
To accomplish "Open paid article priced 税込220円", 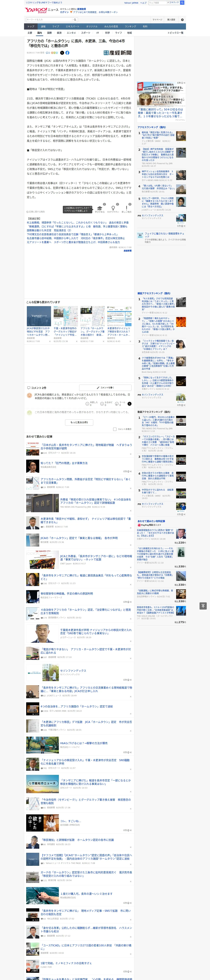I will click(162, 536).
